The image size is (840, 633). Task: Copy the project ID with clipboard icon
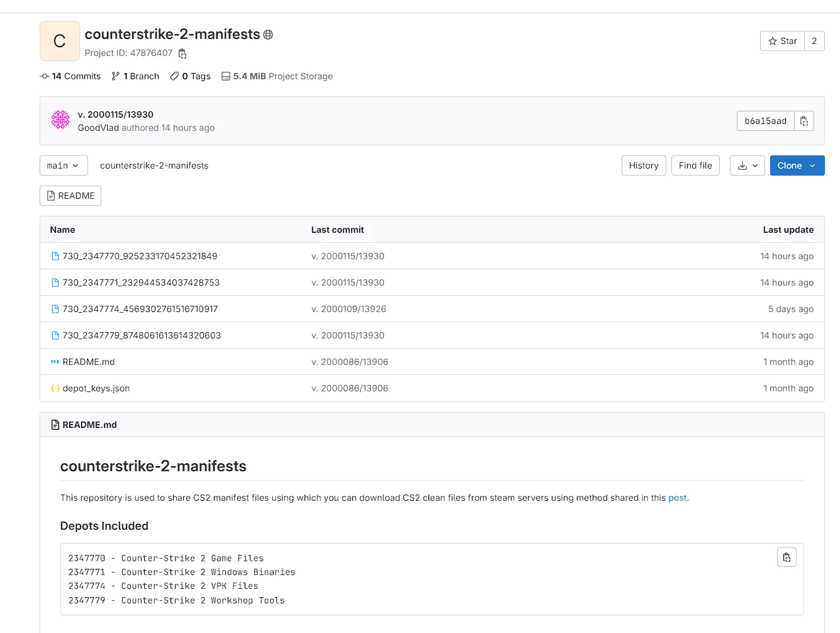[x=182, y=53]
